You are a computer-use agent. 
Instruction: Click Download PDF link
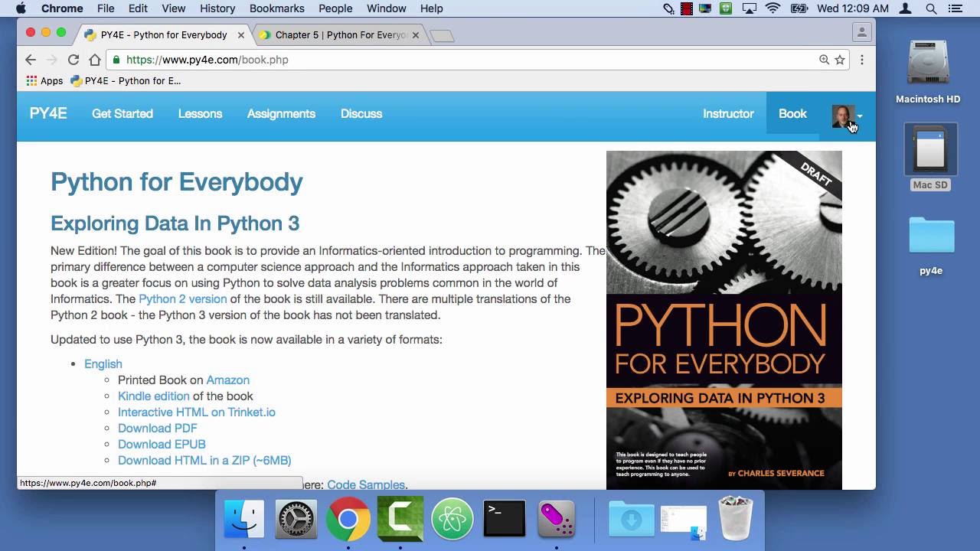[158, 428]
